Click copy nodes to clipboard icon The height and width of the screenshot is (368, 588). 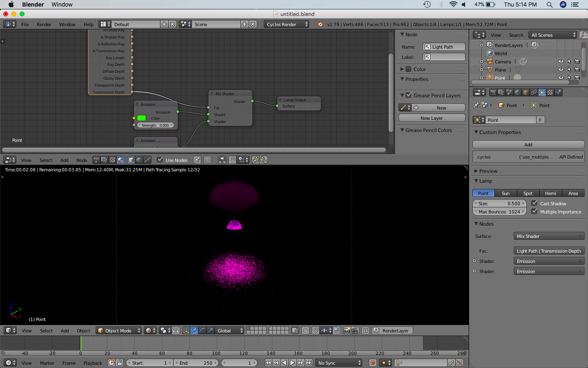(x=256, y=160)
